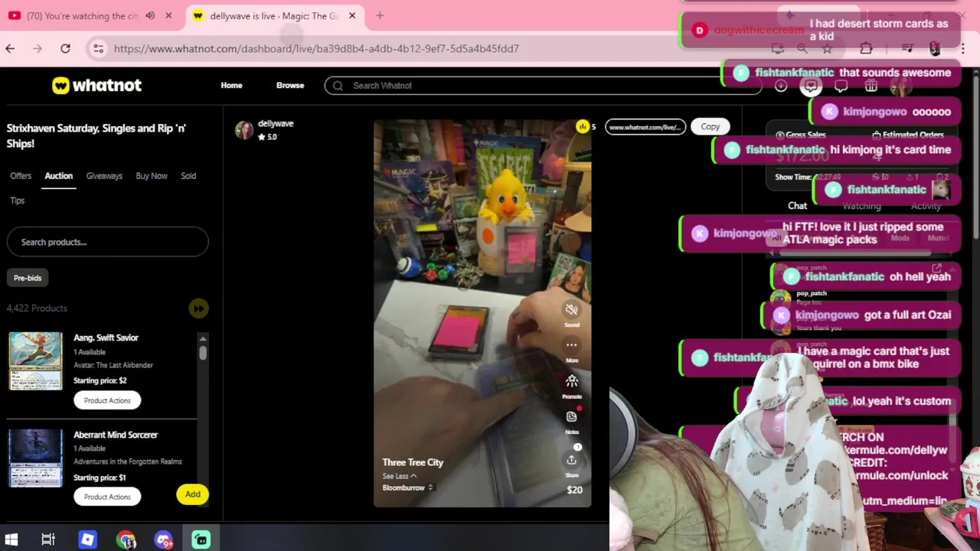980x551 pixels.
Task: Go back in browser
Action: click(x=10, y=48)
